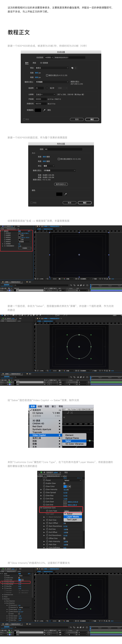This screenshot has height=644, width=122.
Task: Click crosshair point picker for Core Start
Action: tap(65, 502)
